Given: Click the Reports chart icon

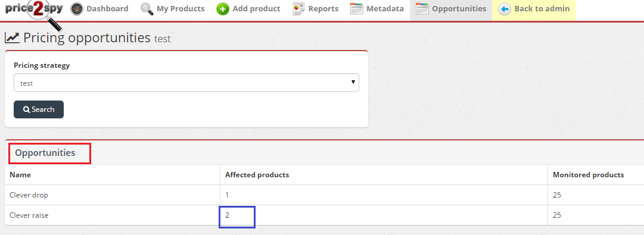Looking at the screenshot, I should point(299,8).
